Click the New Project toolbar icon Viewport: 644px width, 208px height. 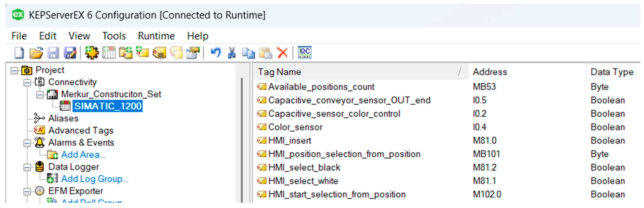click(19, 53)
